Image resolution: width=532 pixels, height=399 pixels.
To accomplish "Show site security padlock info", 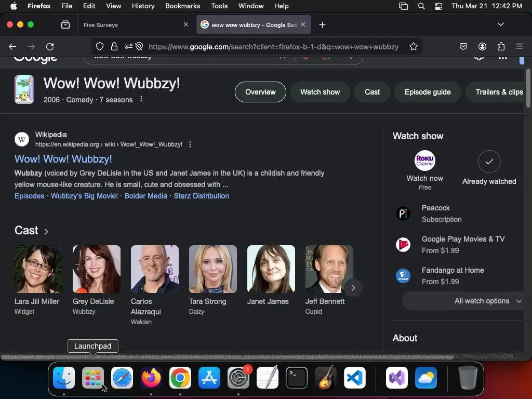I will [x=114, y=46].
